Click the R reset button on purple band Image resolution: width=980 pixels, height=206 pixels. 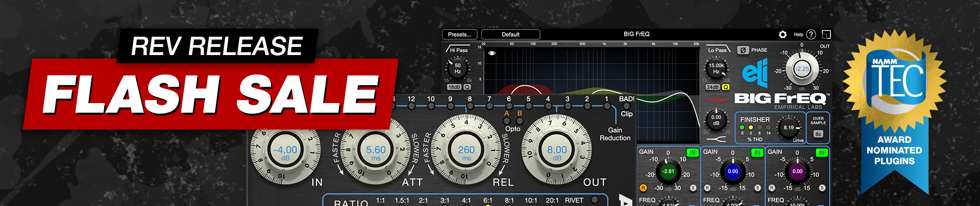(772, 188)
